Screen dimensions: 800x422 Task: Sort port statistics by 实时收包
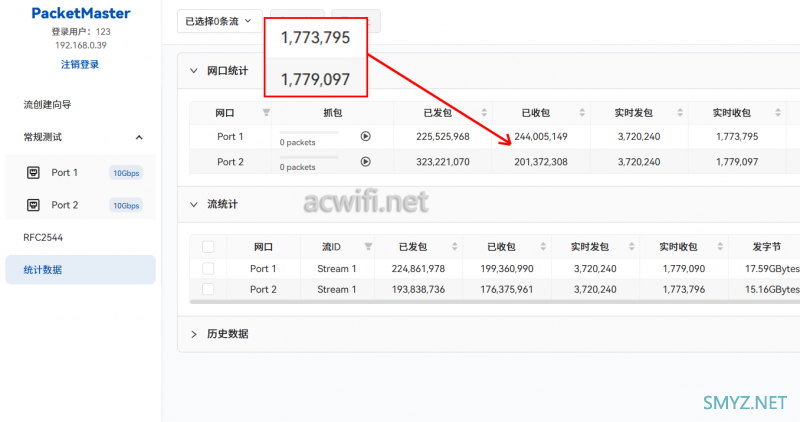click(x=778, y=113)
